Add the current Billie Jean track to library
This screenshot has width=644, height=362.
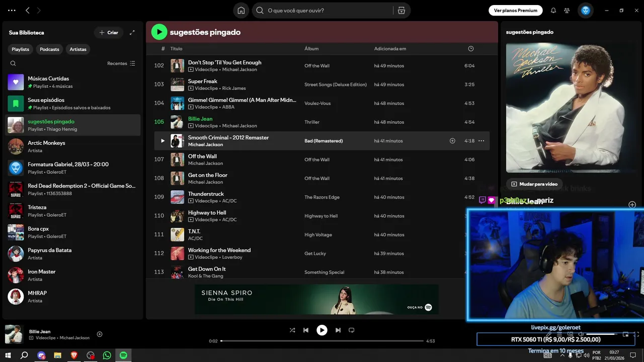[x=100, y=334]
